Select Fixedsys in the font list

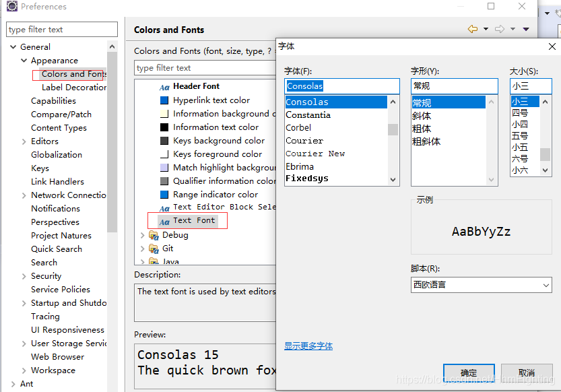point(307,178)
